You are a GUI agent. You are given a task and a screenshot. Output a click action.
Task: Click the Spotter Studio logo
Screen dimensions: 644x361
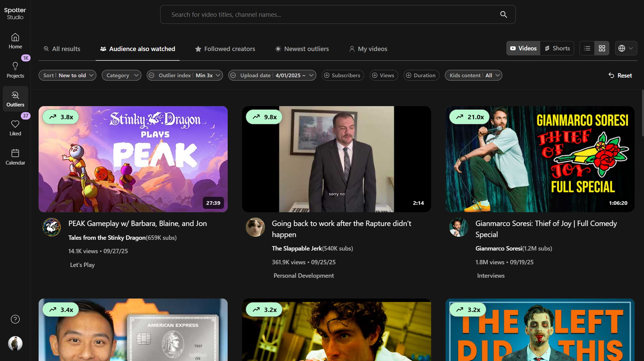(15, 13)
